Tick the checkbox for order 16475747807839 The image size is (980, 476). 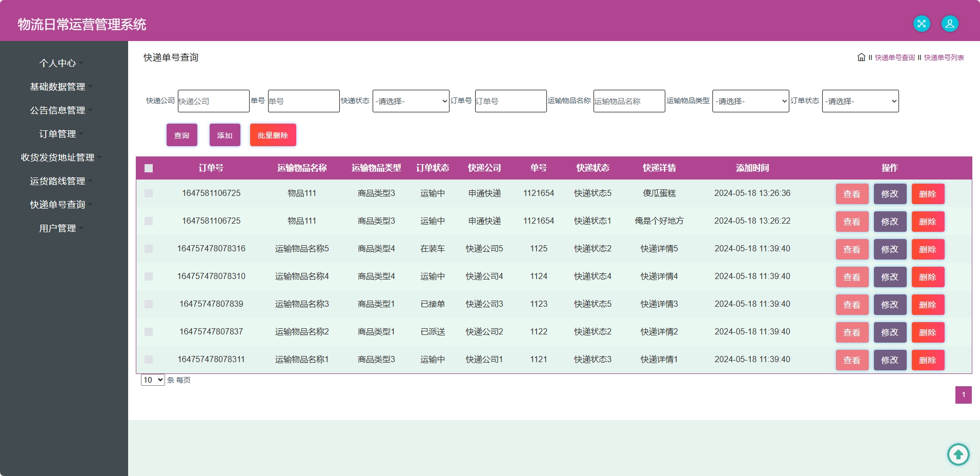tap(149, 304)
